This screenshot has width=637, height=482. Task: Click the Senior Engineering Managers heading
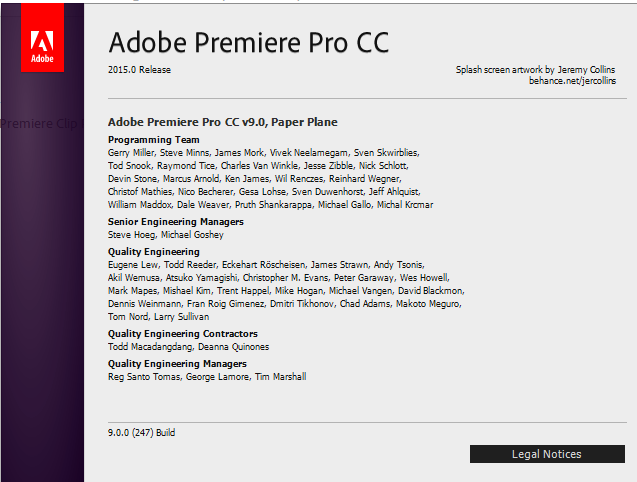[175, 222]
